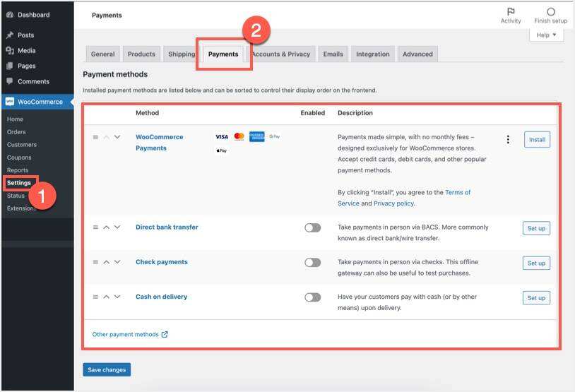Switch to the Shipping tab

tap(181, 54)
